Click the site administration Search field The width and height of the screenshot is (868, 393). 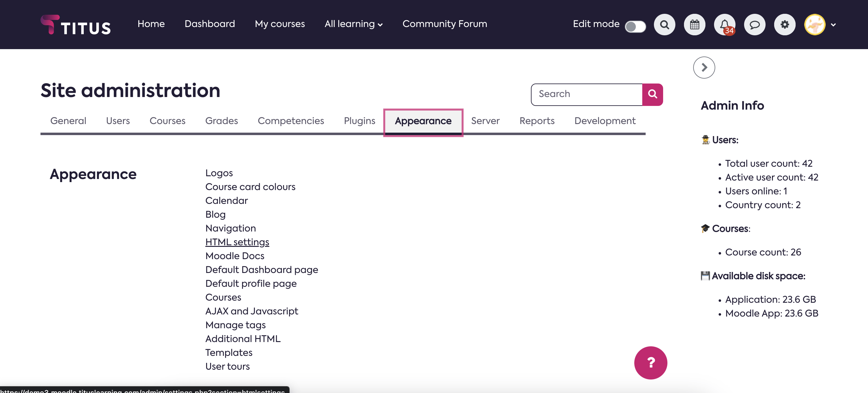pos(586,95)
